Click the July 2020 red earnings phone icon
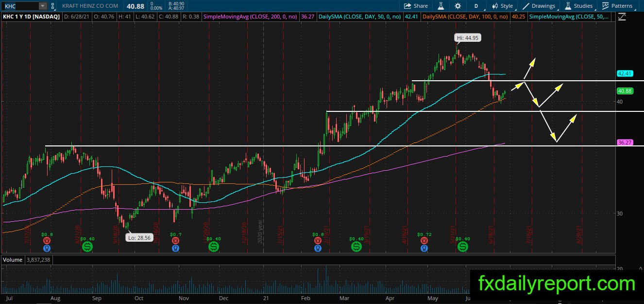The image size is (644, 304). [x=47, y=240]
